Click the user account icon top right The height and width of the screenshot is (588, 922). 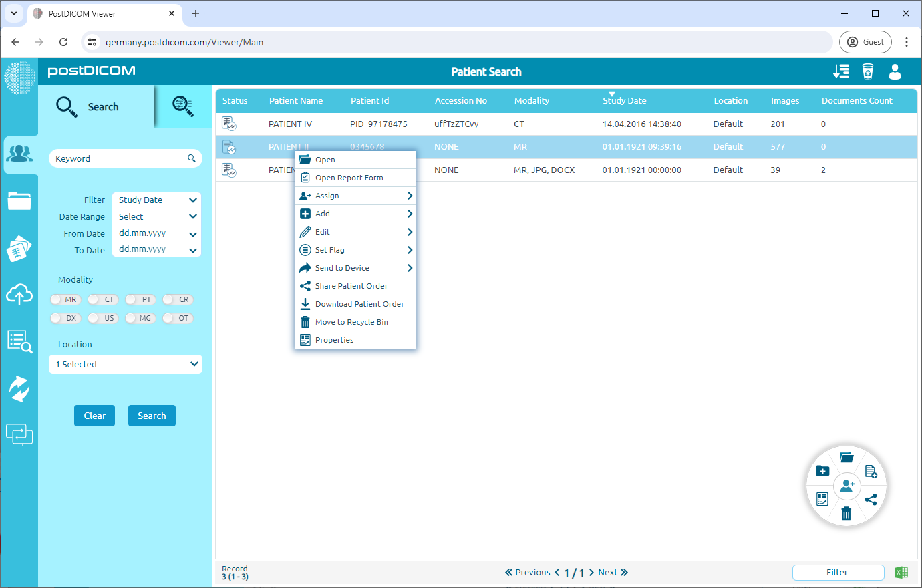tap(895, 71)
